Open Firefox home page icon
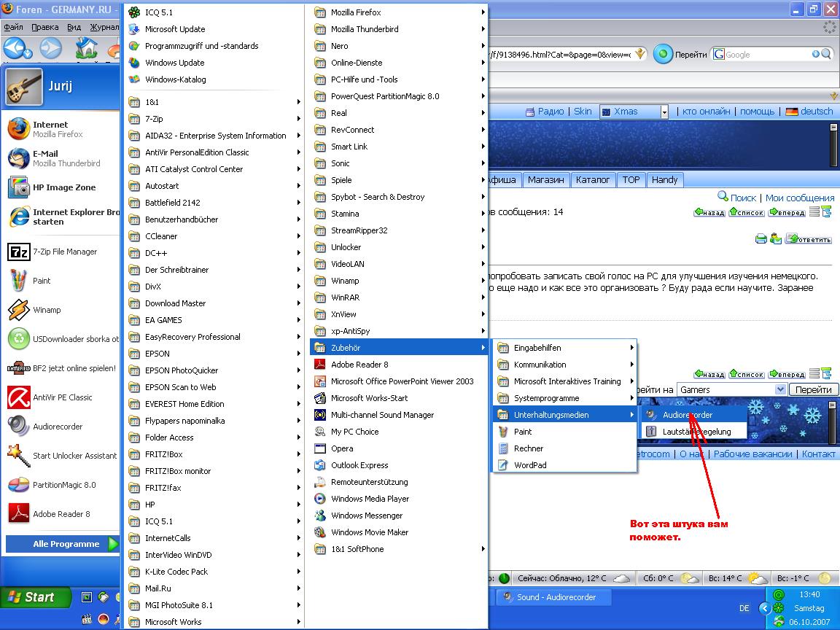The height and width of the screenshot is (630, 840). 86,49
